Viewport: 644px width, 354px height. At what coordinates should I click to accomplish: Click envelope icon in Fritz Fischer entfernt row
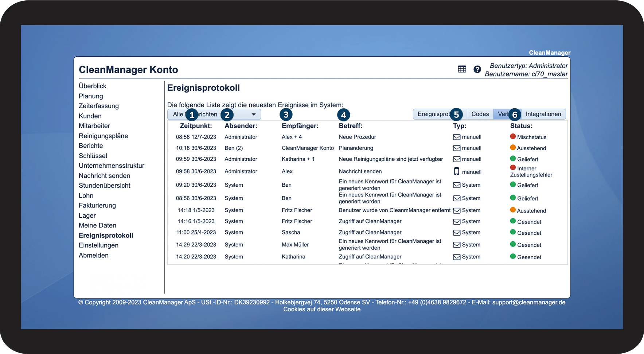click(457, 210)
